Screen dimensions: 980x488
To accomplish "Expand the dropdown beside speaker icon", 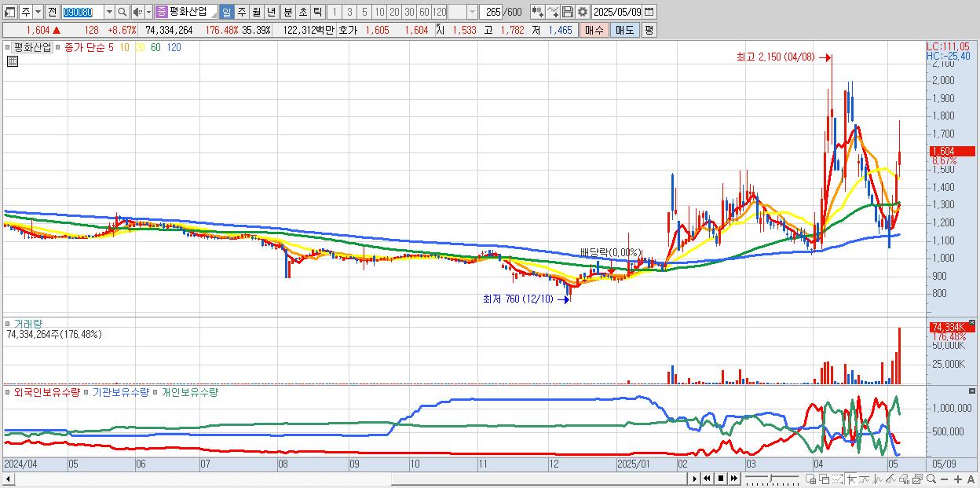I will (x=148, y=12).
